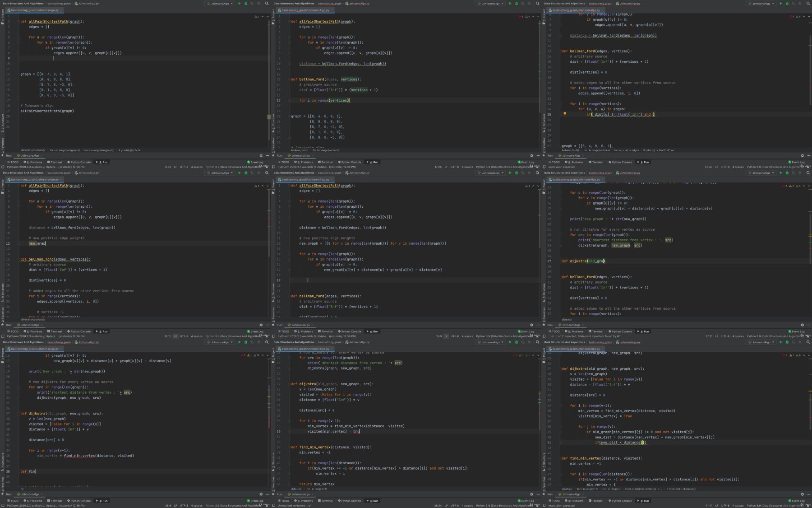The image size is (812, 508).
Task: Open '4 spaces' indent selector at status 17:28
Action: click(467, 167)
